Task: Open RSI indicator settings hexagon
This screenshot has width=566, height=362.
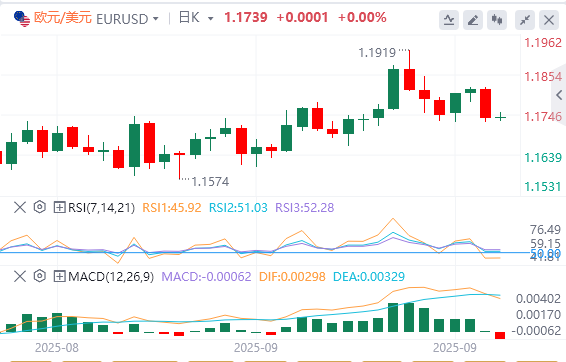Action: pos(40,207)
